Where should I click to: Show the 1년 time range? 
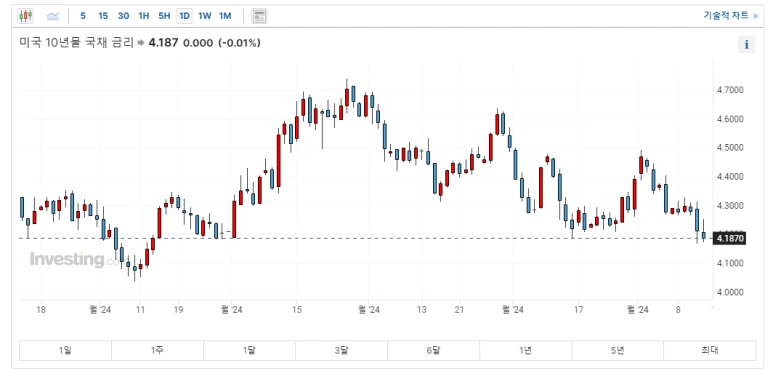[x=526, y=350]
